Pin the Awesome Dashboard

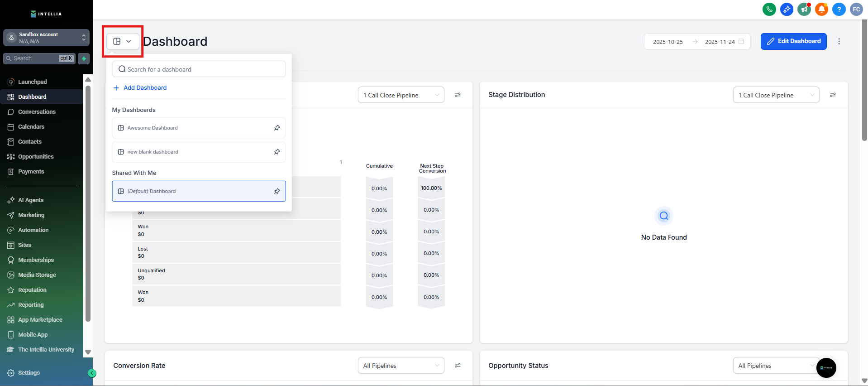(277, 128)
